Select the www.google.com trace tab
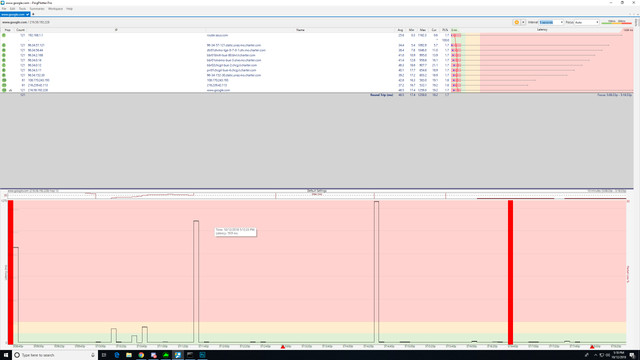Screen dimensions: 640x360 15,14
